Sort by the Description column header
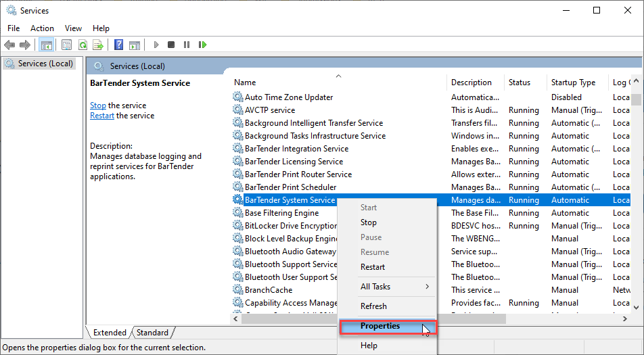Viewport: 644px width, 355px height. (475, 82)
